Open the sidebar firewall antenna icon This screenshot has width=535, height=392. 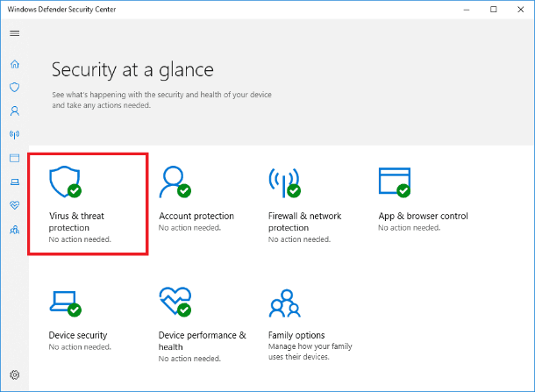15,134
